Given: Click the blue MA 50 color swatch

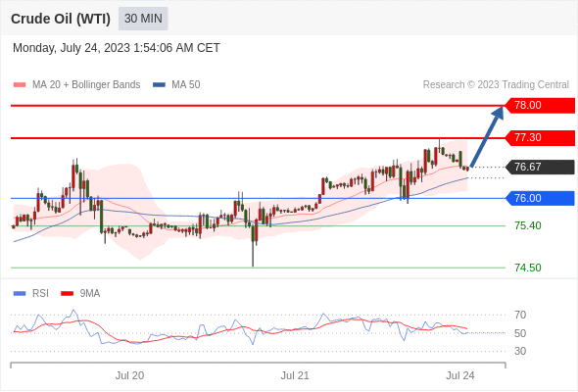Looking at the screenshot, I should pos(160,85).
